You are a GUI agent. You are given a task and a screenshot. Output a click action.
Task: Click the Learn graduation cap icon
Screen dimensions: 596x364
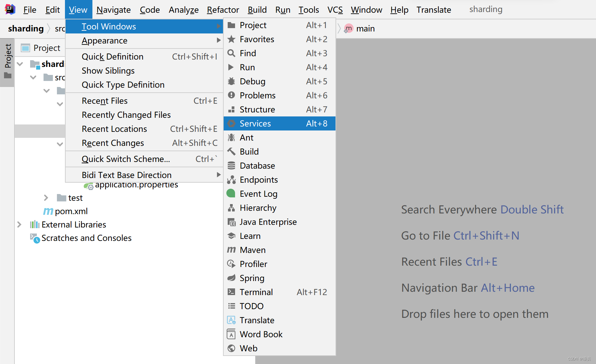(x=231, y=236)
